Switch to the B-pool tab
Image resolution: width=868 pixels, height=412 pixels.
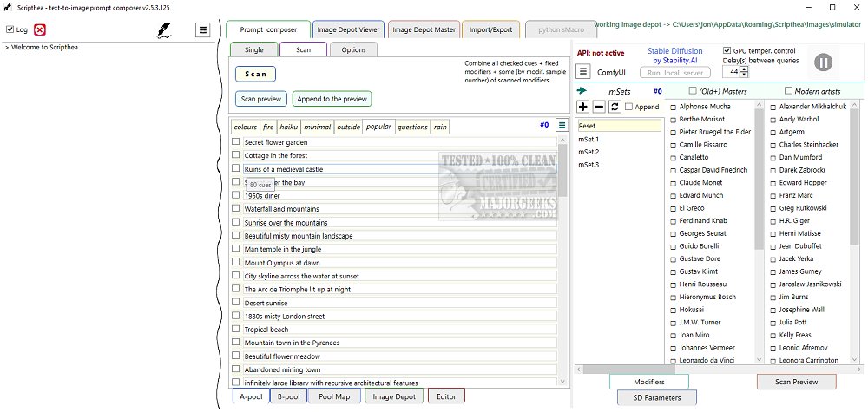(288, 396)
